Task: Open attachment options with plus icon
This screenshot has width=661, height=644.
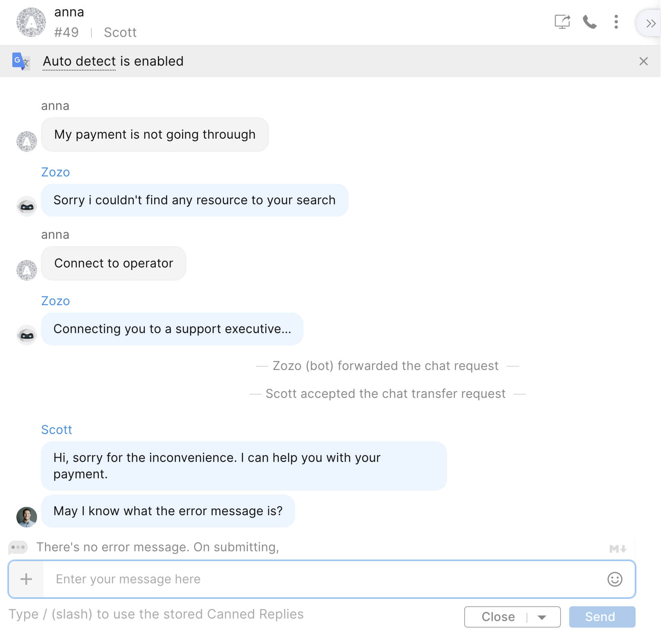Action: point(26,579)
